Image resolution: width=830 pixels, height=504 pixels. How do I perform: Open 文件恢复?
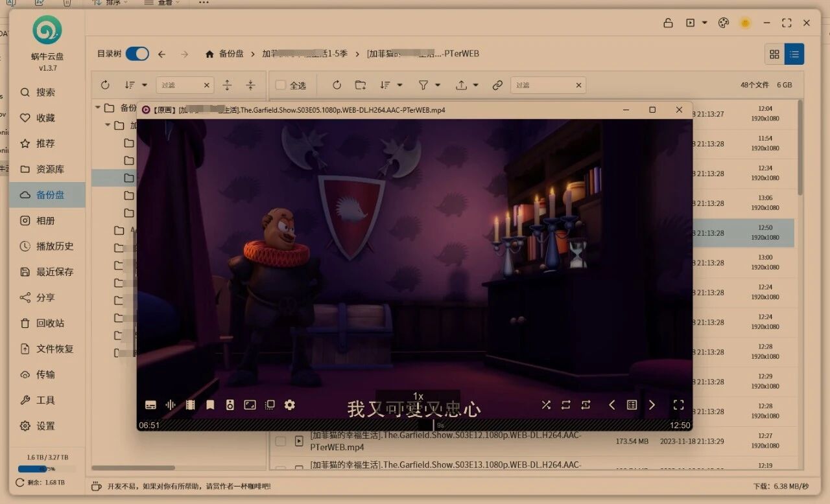[47, 349]
